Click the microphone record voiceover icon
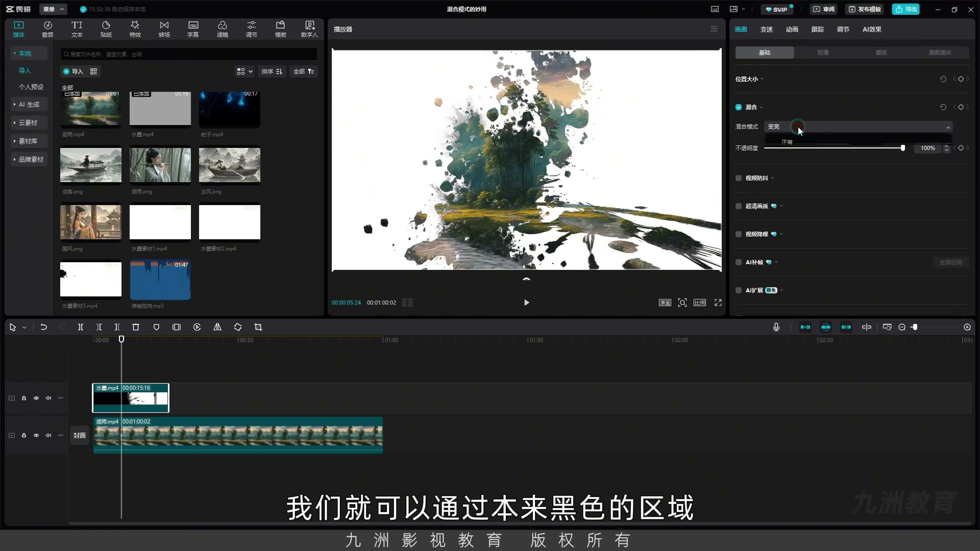Viewport: 980px width, 551px height. point(776,327)
